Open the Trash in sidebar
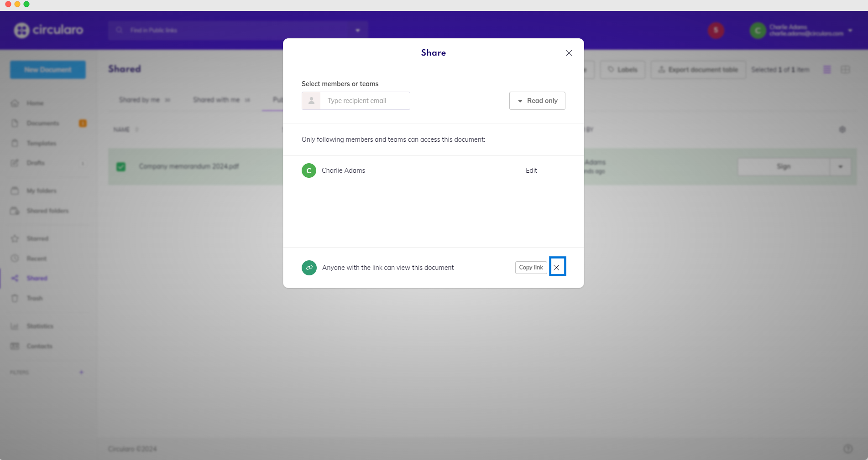The image size is (868, 460). [x=35, y=298]
